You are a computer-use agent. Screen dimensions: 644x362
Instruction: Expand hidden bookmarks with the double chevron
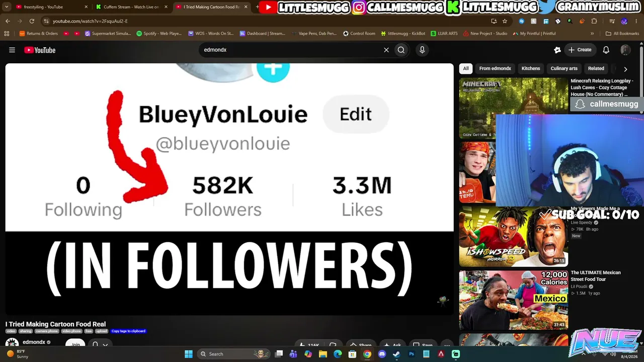(592, 34)
